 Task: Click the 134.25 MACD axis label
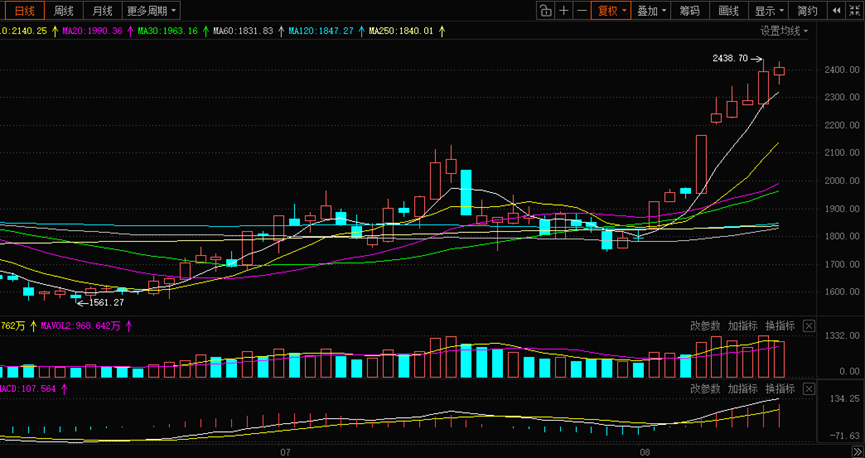(844, 399)
